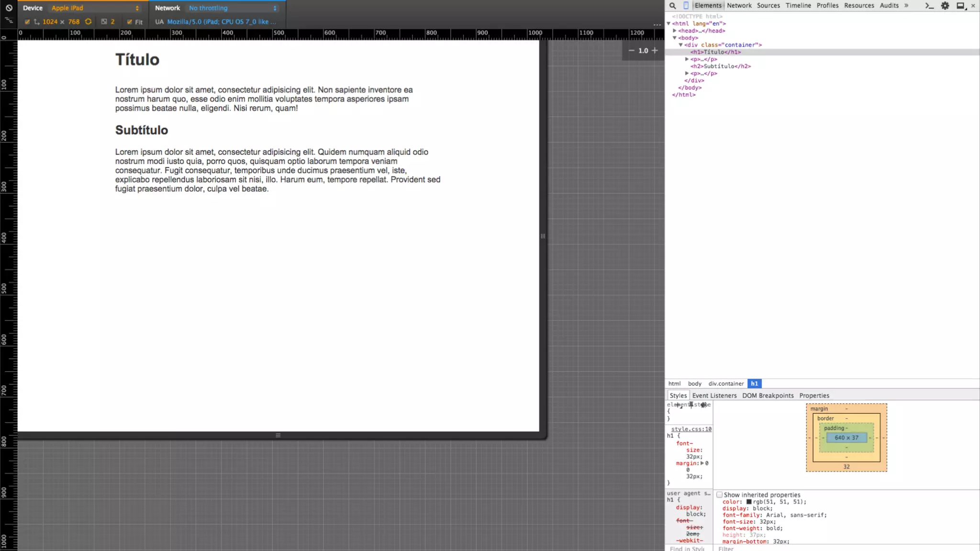The width and height of the screenshot is (980, 551).
Task: Swap dimensions with the rotate icon
Action: [88, 22]
